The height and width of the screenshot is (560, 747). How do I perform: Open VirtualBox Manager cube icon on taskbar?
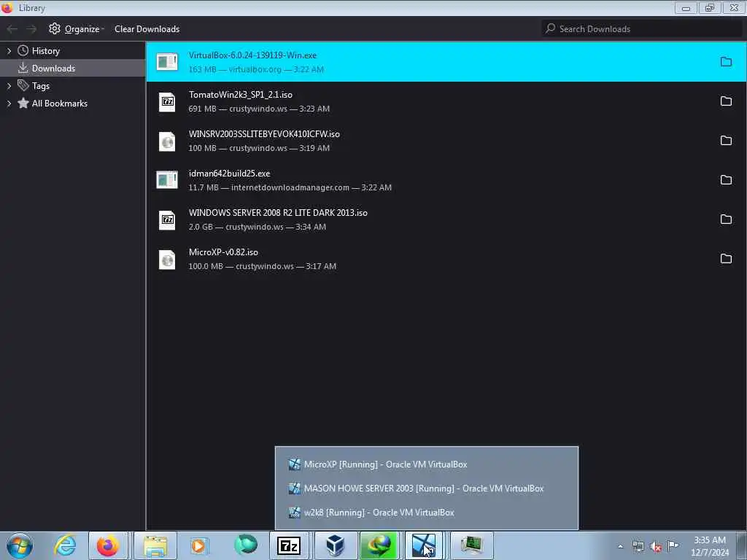335,545
